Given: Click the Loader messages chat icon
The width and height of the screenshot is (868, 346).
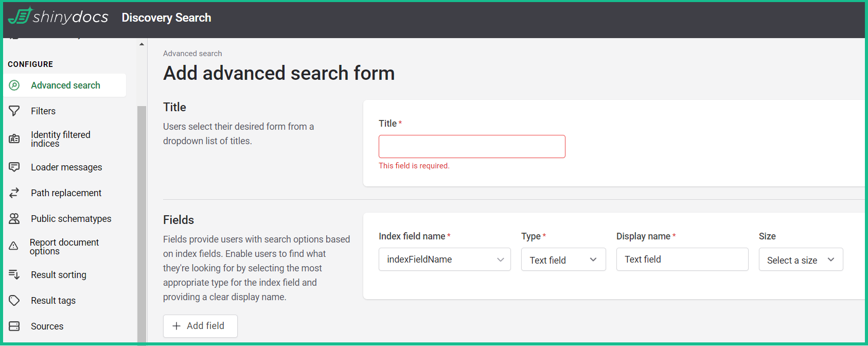Looking at the screenshot, I should click(14, 167).
